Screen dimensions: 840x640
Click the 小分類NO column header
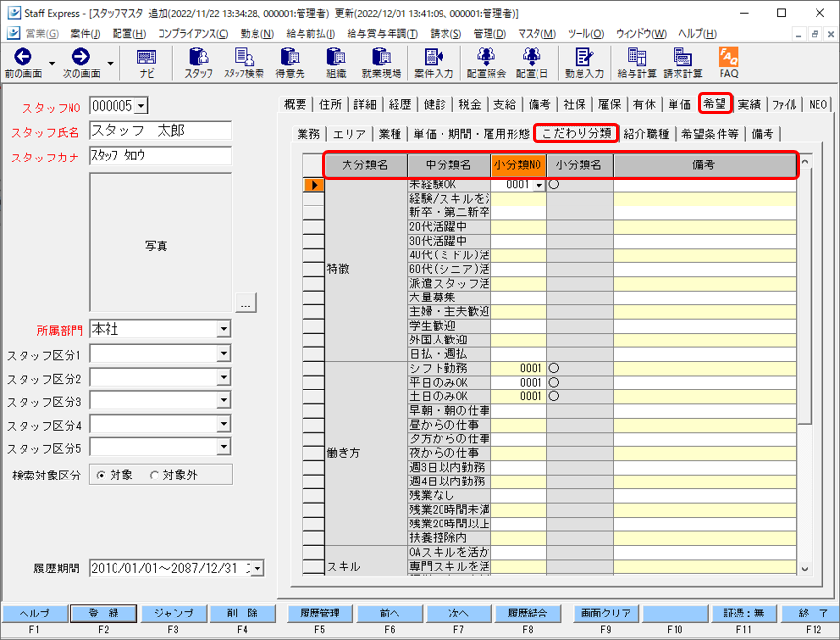[x=519, y=165]
